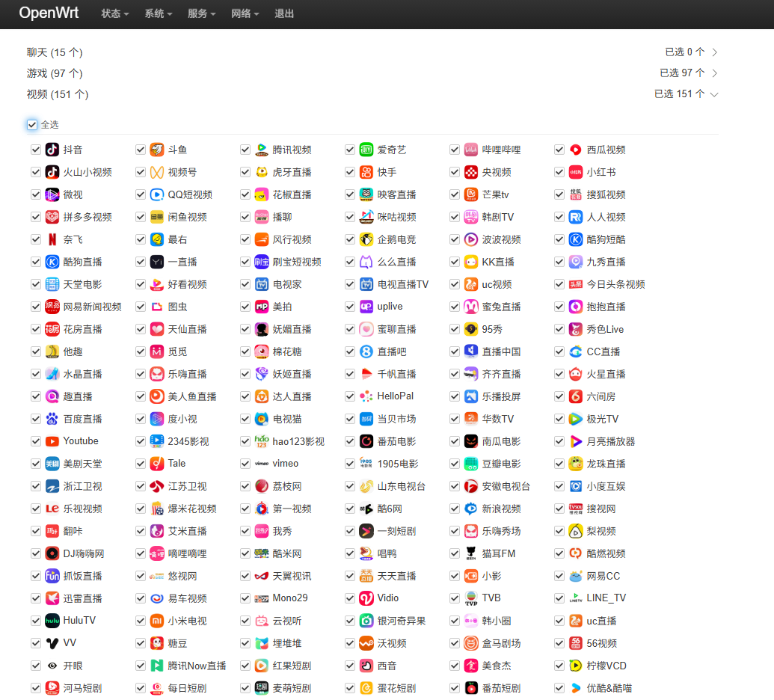774x700 pixels.
Task: Toggle the 企鹅电竞 checkbox
Action: pos(349,239)
